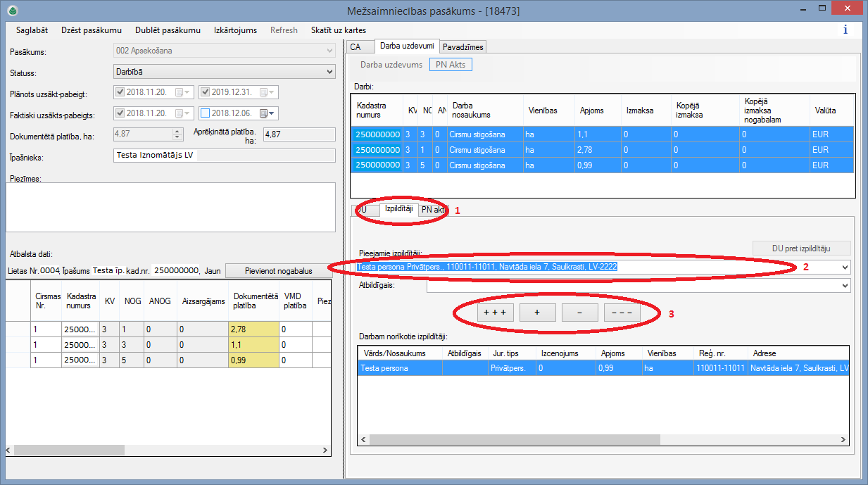Click Saglabāt to save the event
The image size is (868, 485).
tap(32, 30)
